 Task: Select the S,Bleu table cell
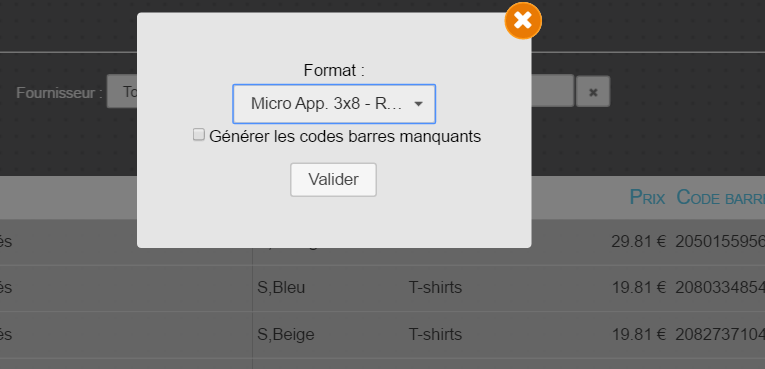(x=281, y=287)
